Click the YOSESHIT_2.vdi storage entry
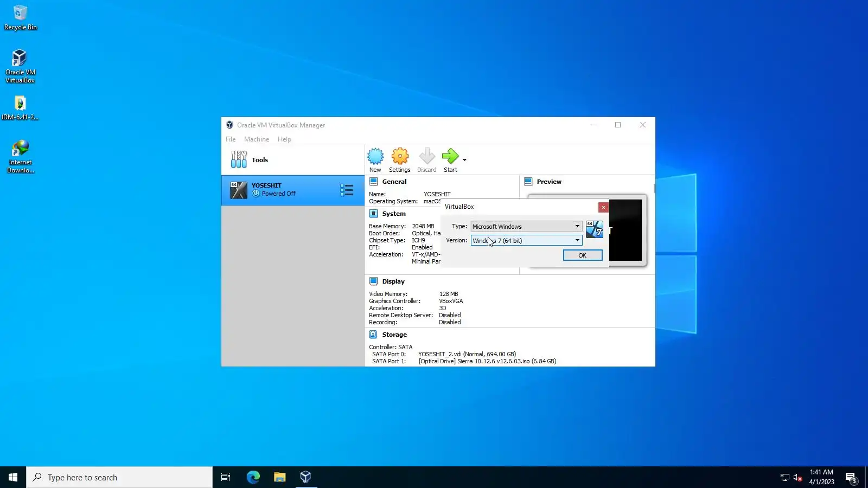 tap(467, 355)
